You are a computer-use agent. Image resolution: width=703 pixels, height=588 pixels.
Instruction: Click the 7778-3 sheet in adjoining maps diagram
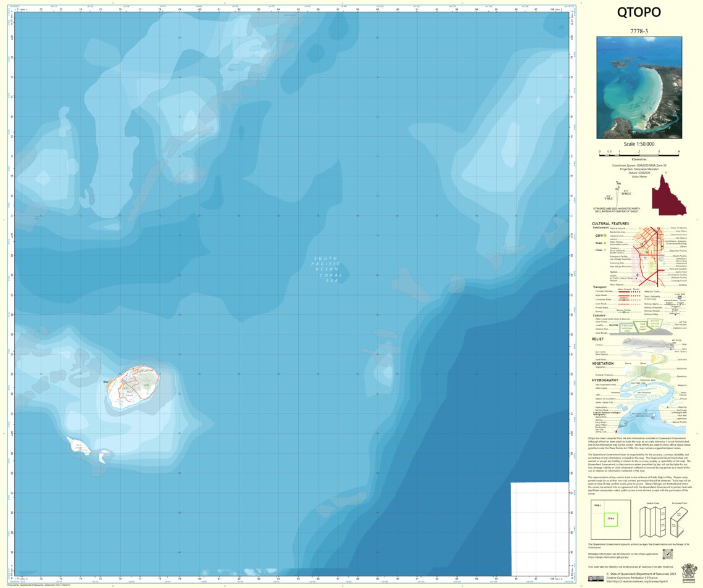coord(611,520)
